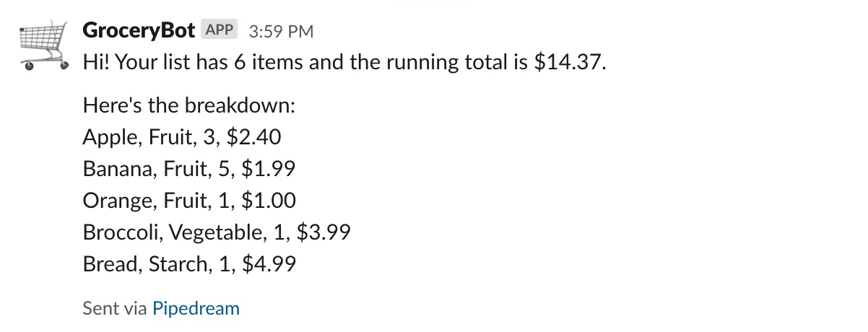868x332 pixels.
Task: Click the APP badge next to GroceryBot
Action: coord(221,30)
